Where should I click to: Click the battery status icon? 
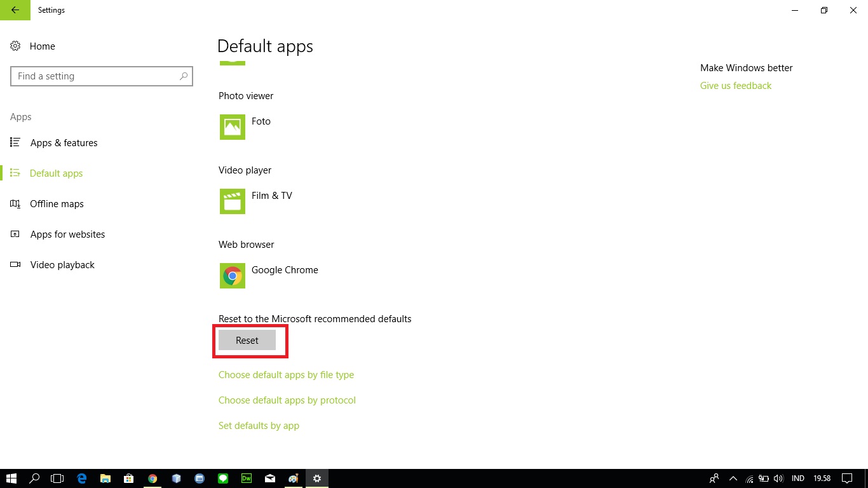click(764, 478)
